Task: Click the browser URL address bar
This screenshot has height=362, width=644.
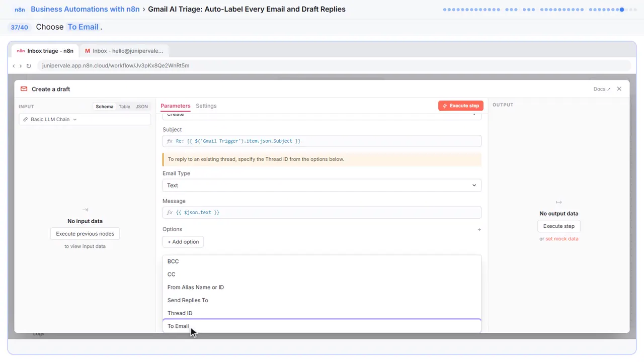Action: point(334,66)
